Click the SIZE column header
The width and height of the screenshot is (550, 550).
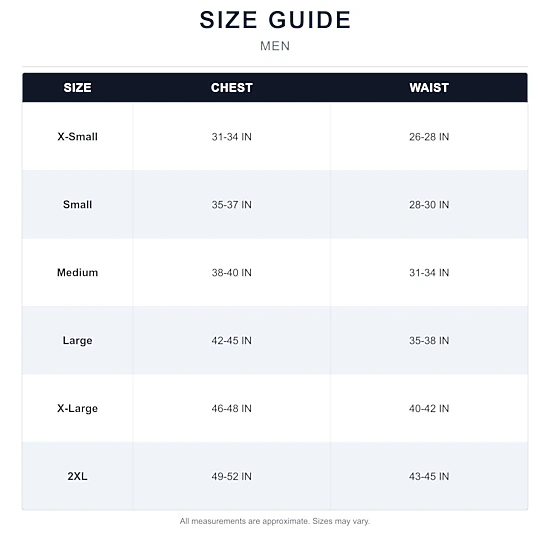(x=78, y=88)
